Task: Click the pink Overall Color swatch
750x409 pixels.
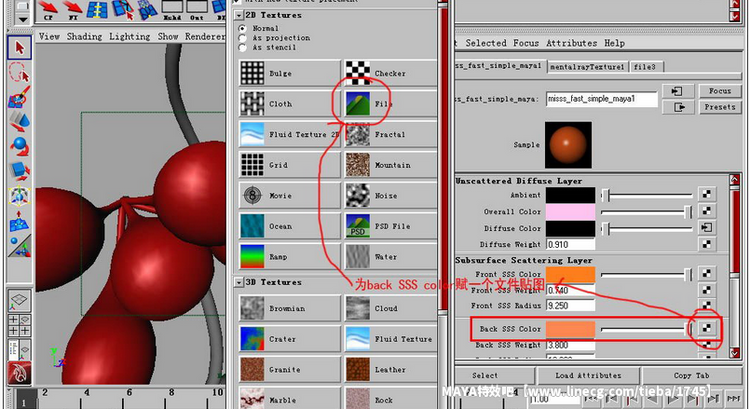Action: click(570, 212)
